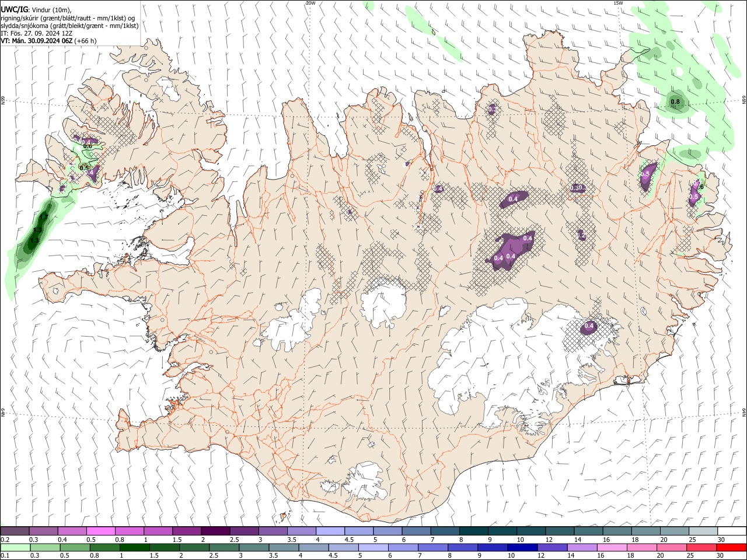Click the crimson 25 rain-scale swatch

[x=701, y=548]
